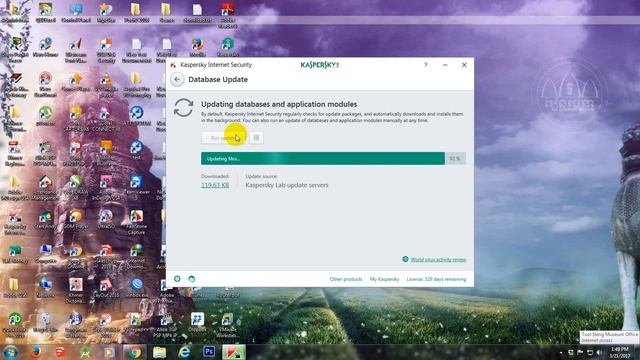Open Google Chrome from the taskbar
This screenshot has height=360, width=640.
point(134,352)
